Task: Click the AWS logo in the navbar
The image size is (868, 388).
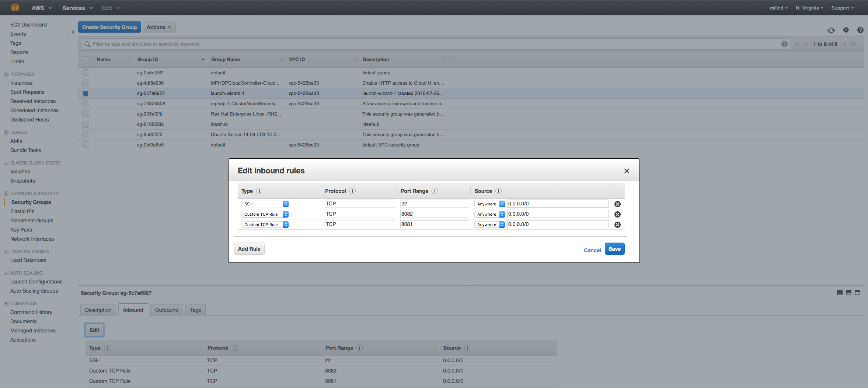Action: pos(15,7)
